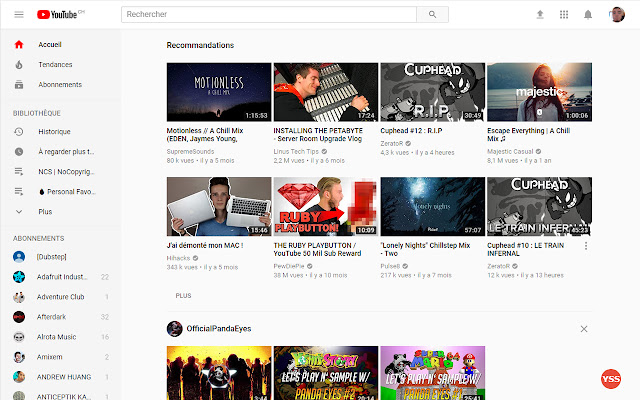Select the Afterdark subscription name
This screenshot has width=640, height=400.
(x=51, y=317)
